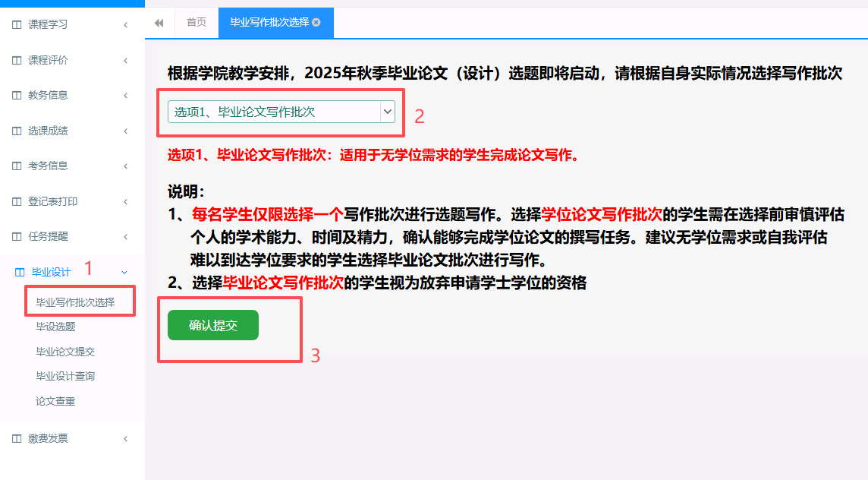The height and width of the screenshot is (480, 868).
Task: Click the icon beside 考务信息
Action: pyautogui.click(x=17, y=166)
